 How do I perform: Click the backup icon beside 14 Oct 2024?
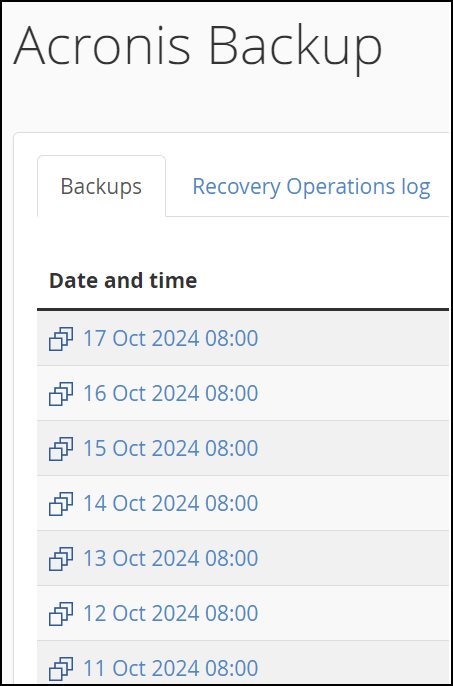(x=61, y=504)
